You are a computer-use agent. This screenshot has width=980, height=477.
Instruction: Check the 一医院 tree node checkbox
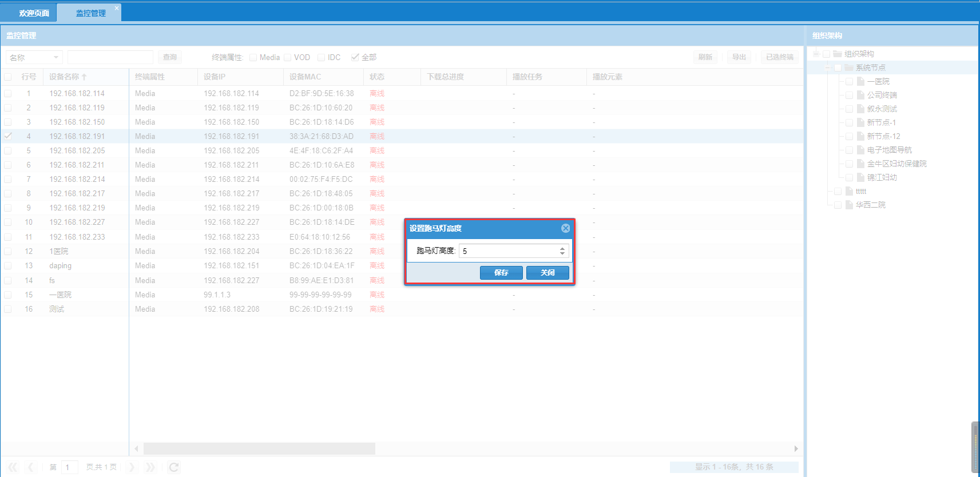point(849,81)
